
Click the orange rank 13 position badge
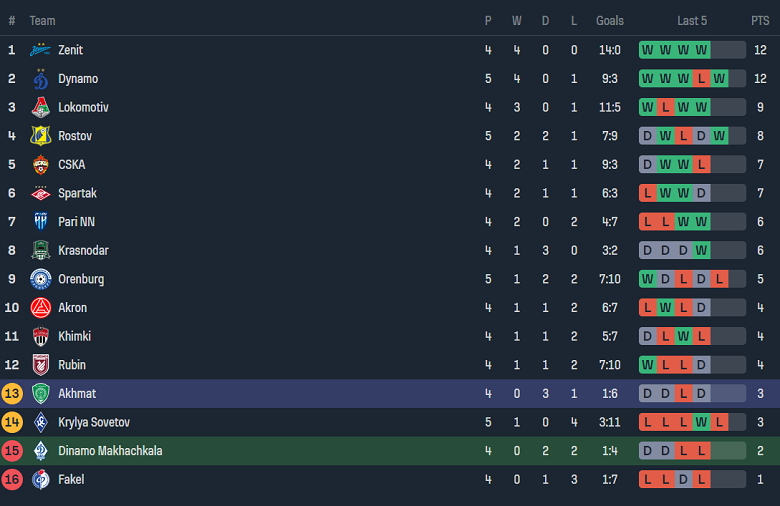[12, 394]
